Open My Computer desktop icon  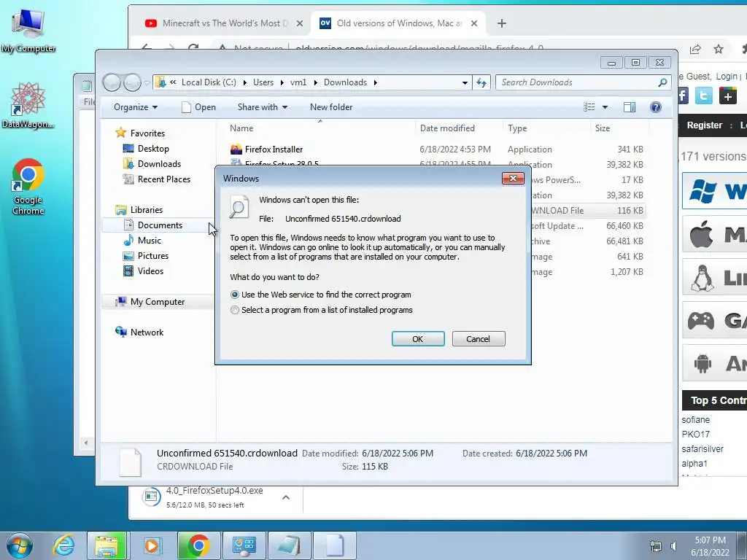tap(28, 31)
